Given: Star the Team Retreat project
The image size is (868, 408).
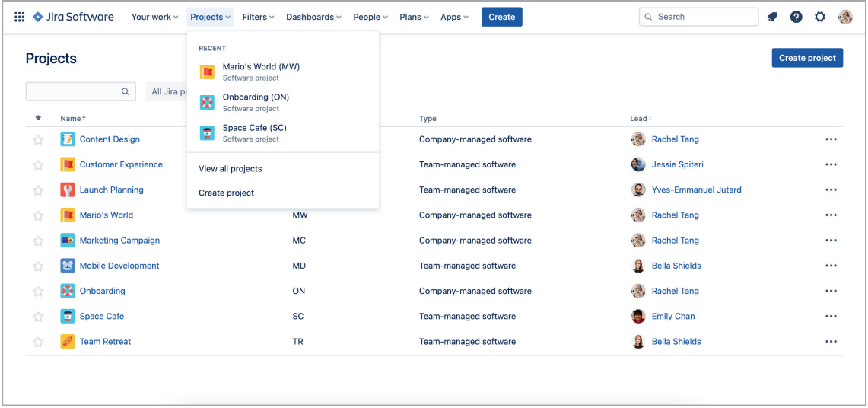Looking at the screenshot, I should pos(38,342).
